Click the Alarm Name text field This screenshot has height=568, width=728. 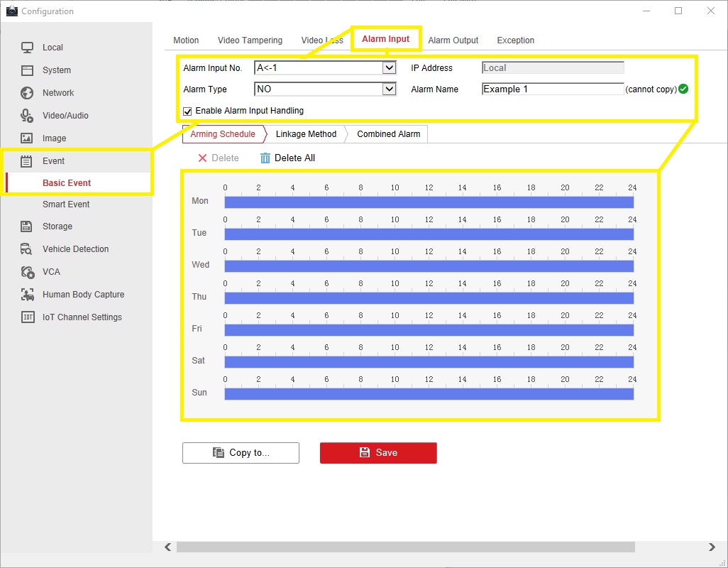pyautogui.click(x=552, y=89)
